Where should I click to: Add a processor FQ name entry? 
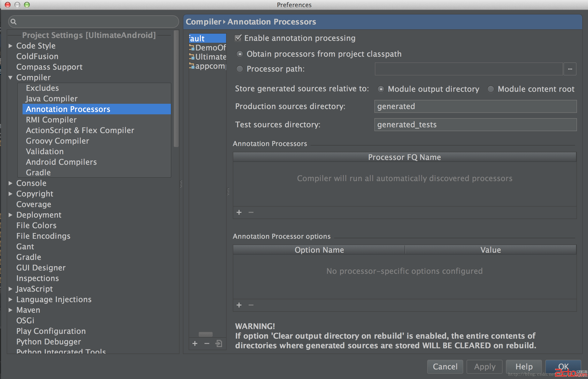(239, 212)
